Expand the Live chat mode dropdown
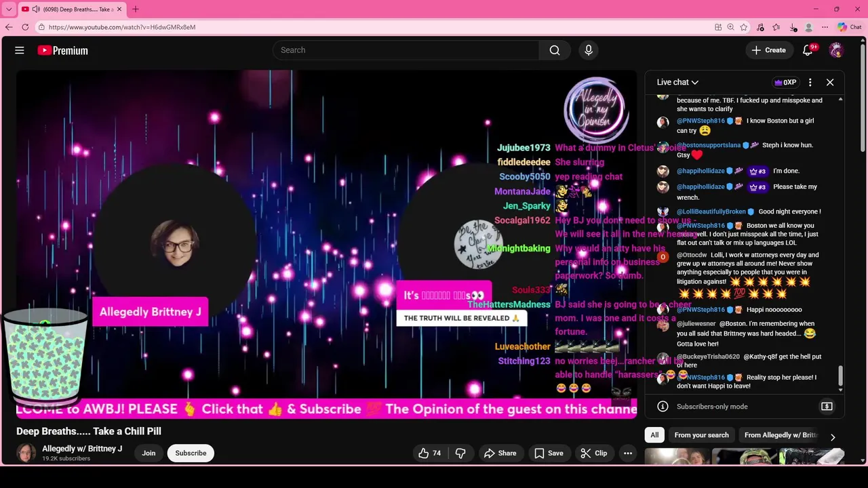Viewport: 868px width, 488px height. point(677,82)
